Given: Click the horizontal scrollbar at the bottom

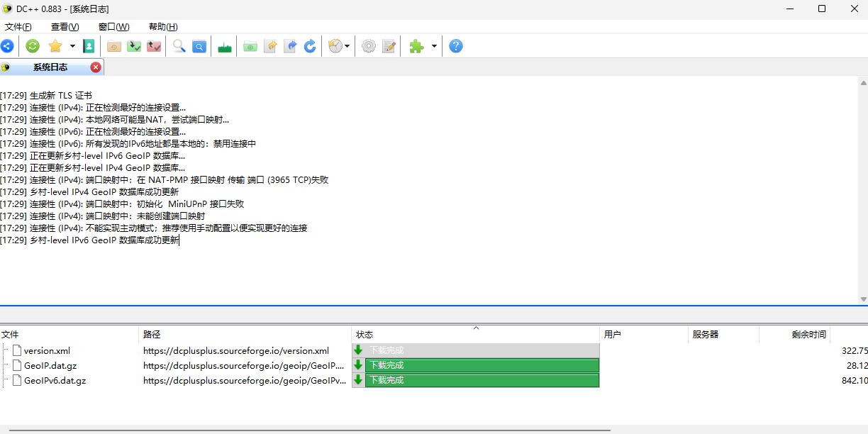Looking at the screenshot, I should 309,430.
